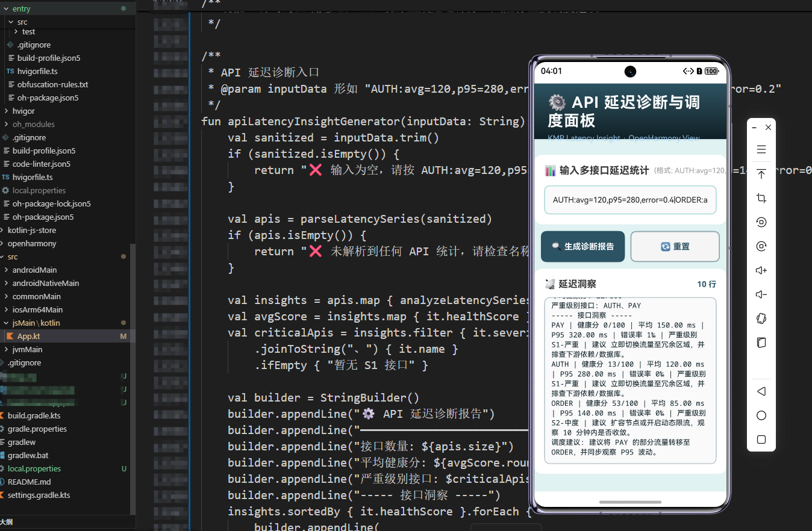Viewport: 812px width, 531px height.
Task: Open obfuscation-rules.txt file
Action: click(53, 84)
